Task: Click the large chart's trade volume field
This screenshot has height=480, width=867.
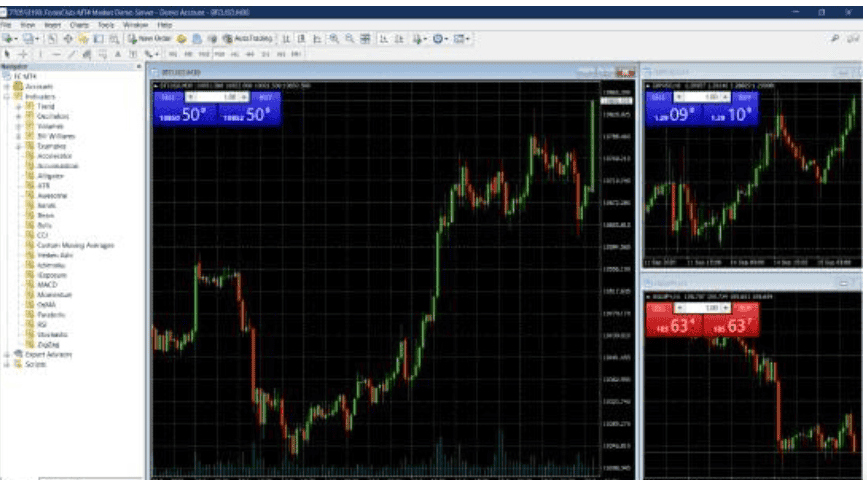Action: point(217,97)
